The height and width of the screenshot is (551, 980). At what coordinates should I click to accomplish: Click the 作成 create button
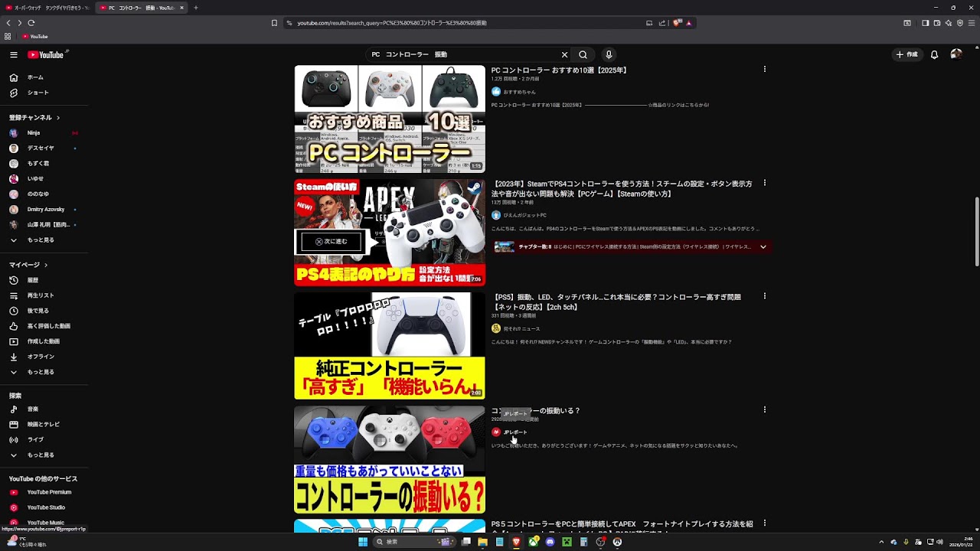coord(907,54)
